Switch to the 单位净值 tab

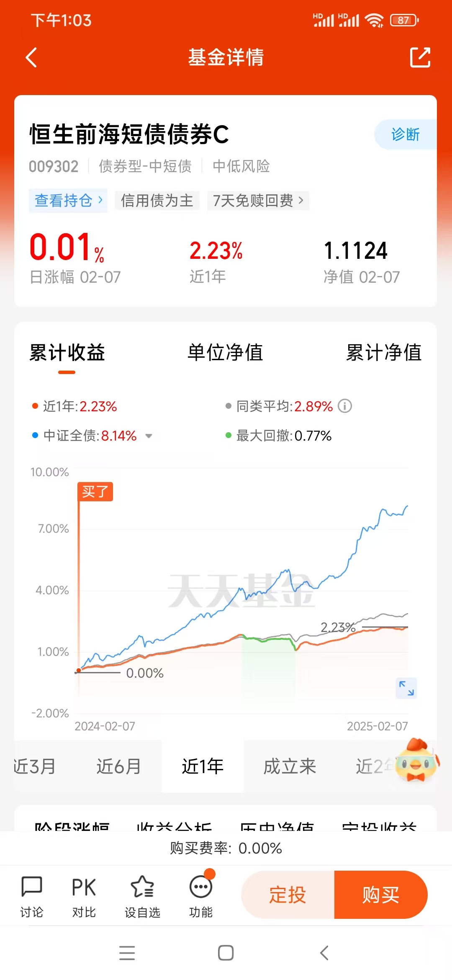click(x=225, y=352)
